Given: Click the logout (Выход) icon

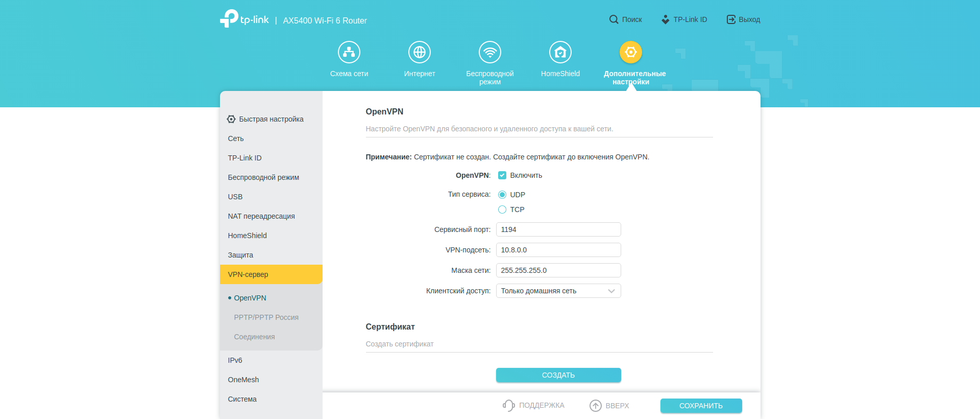Looking at the screenshot, I should (731, 19).
